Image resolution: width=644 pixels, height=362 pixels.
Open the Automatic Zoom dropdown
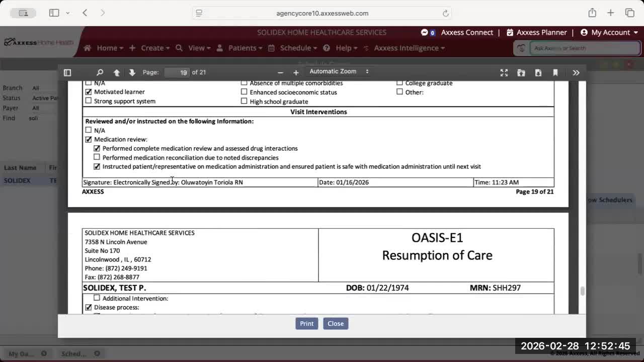(339, 71)
